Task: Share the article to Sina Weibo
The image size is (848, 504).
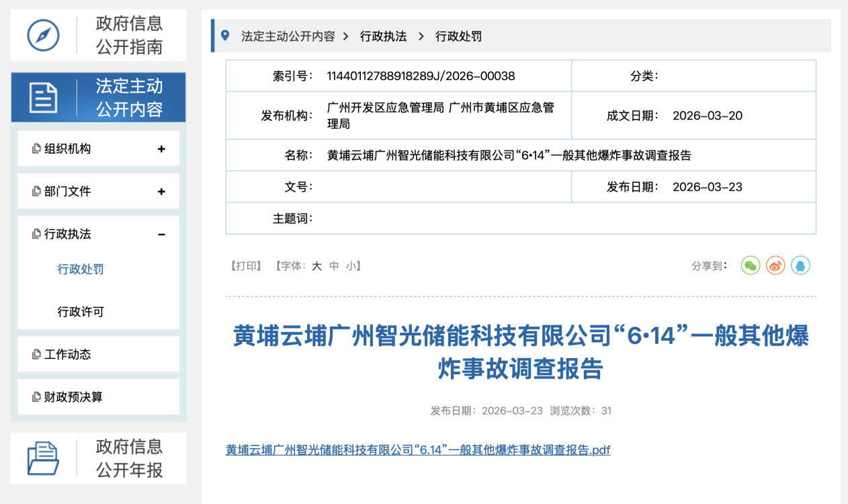Action: (x=775, y=265)
